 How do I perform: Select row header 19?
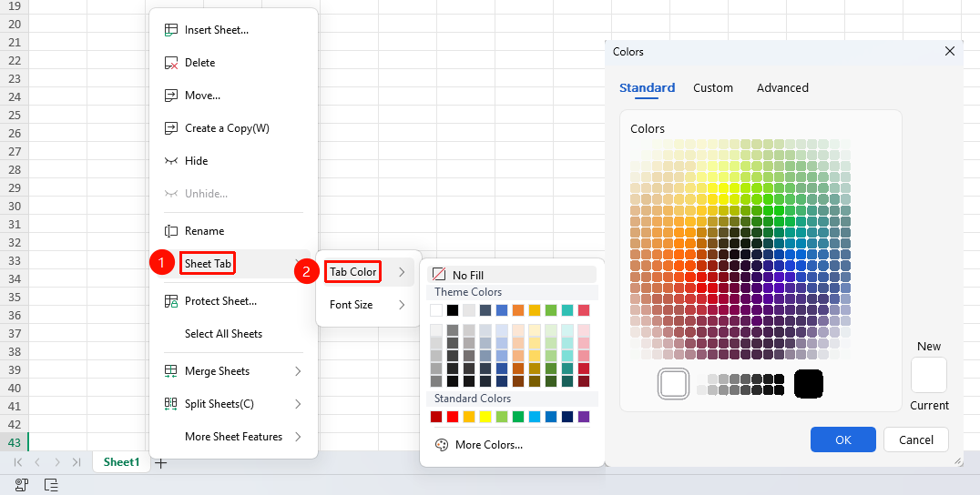click(x=15, y=6)
